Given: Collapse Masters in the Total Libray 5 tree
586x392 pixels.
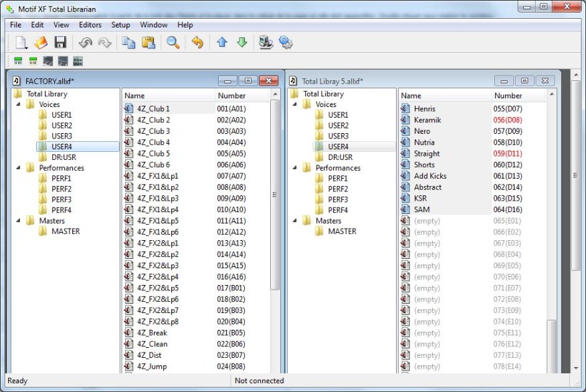Looking at the screenshot, I should coord(294,221).
